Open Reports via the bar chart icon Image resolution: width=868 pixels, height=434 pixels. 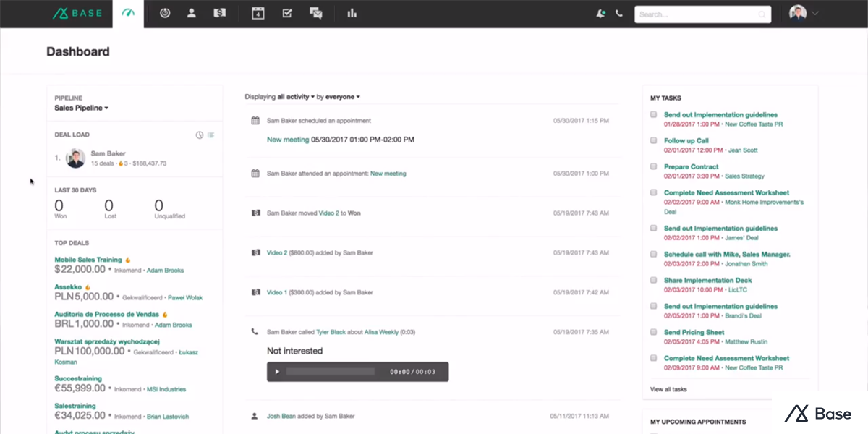[x=352, y=13]
